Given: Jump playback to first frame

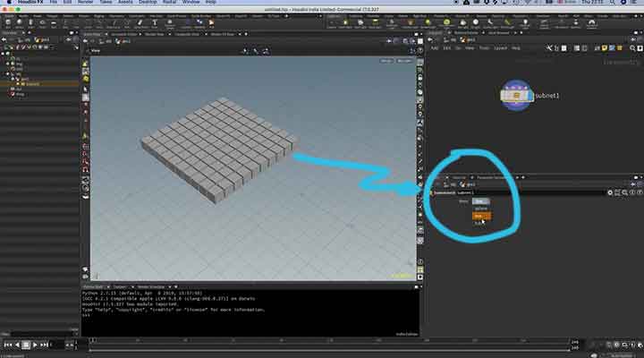Looking at the screenshot, I should 7,345.
